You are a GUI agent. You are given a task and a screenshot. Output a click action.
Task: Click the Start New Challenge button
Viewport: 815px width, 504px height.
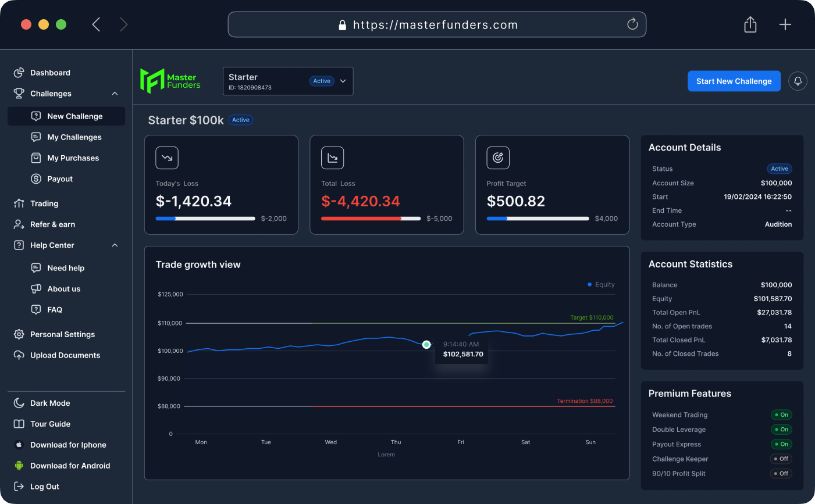734,81
